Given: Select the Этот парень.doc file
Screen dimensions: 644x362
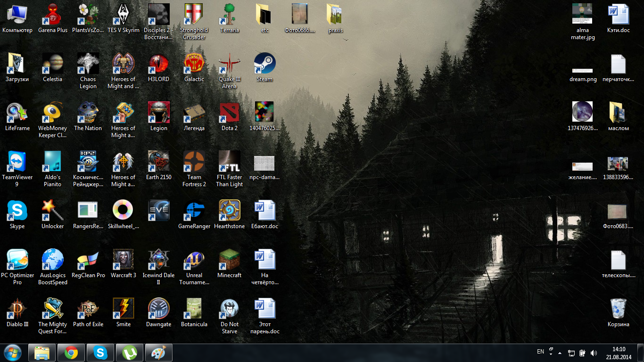Looking at the screenshot, I should (x=265, y=316).
